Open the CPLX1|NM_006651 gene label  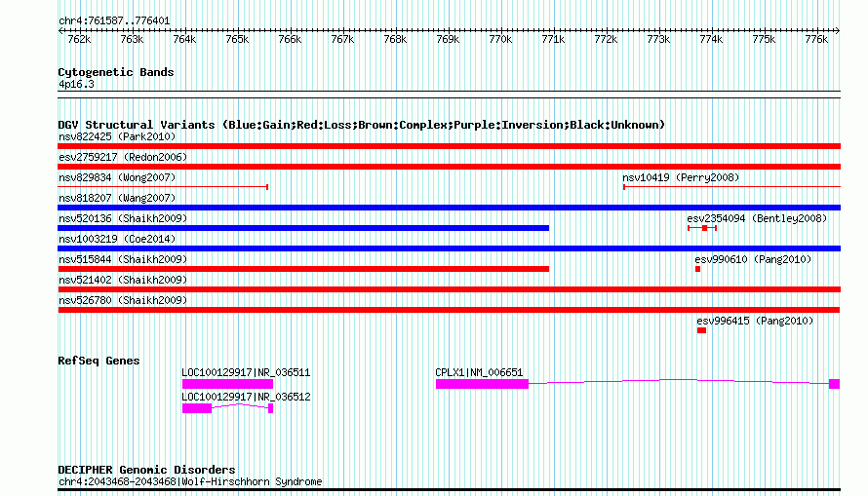[479, 372]
